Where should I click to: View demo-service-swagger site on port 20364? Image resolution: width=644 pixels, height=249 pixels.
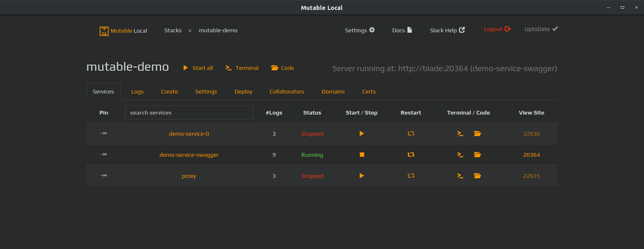[x=532, y=155]
